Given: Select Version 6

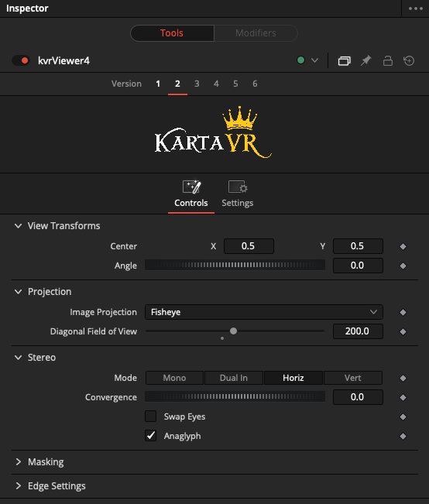Looking at the screenshot, I should (x=255, y=84).
